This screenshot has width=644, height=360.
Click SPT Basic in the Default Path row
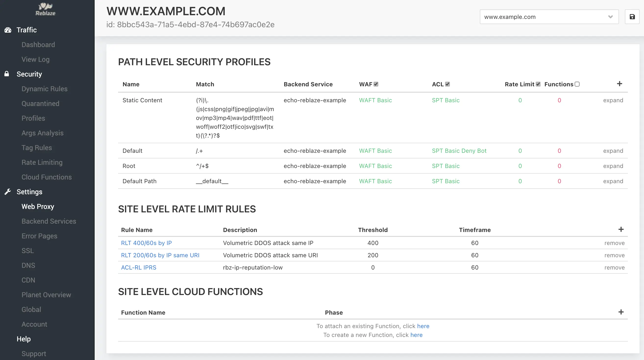(446, 181)
